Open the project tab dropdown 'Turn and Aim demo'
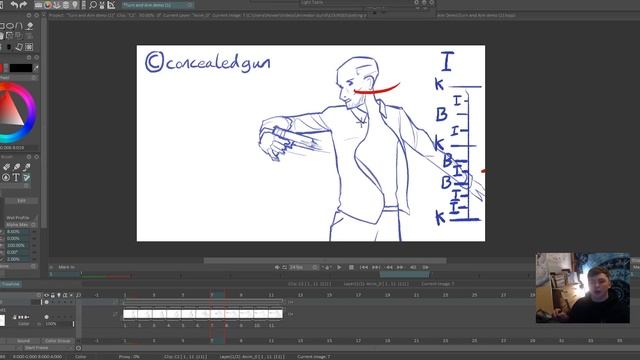This screenshot has height=360, width=640. [157, 5]
